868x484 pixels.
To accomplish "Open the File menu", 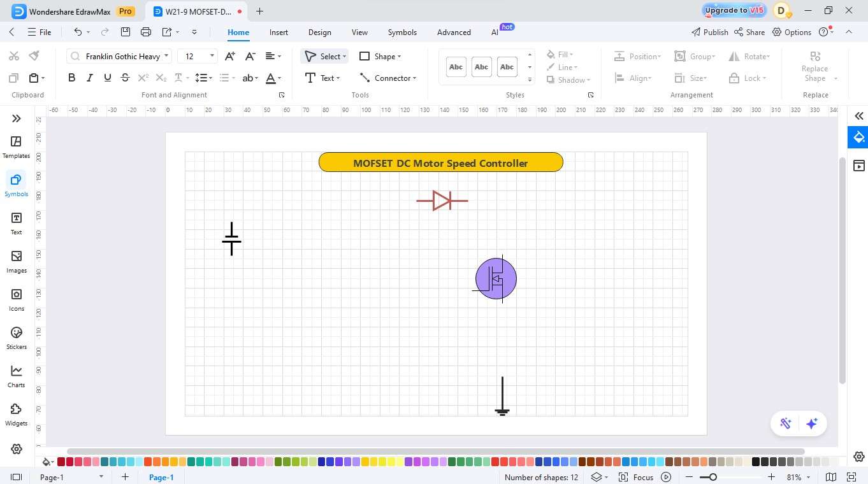I will tap(40, 32).
